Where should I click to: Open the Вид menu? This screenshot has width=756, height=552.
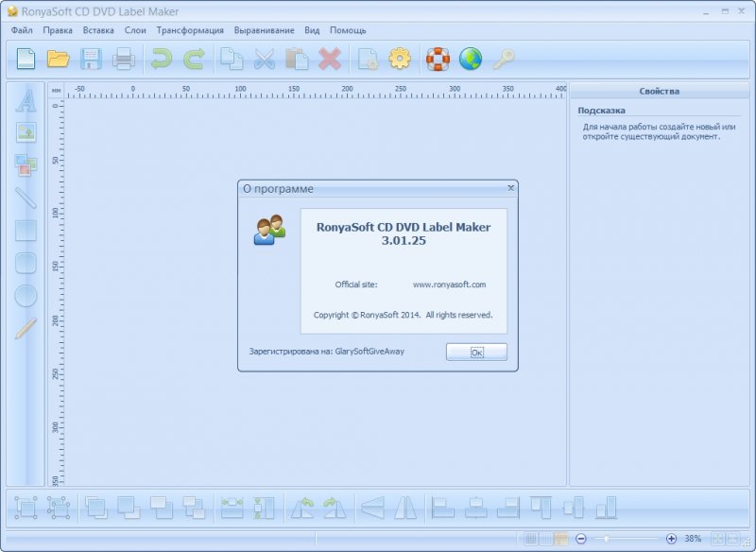click(x=312, y=30)
